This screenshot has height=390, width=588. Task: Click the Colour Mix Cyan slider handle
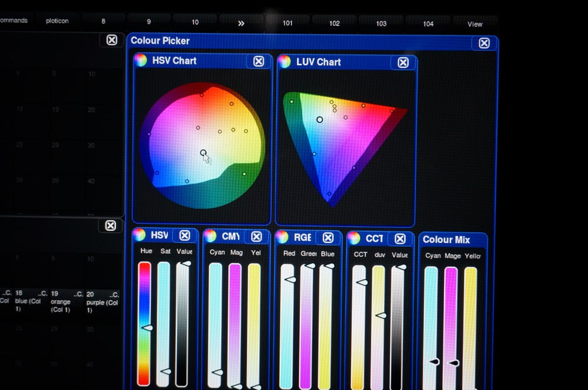(x=434, y=362)
